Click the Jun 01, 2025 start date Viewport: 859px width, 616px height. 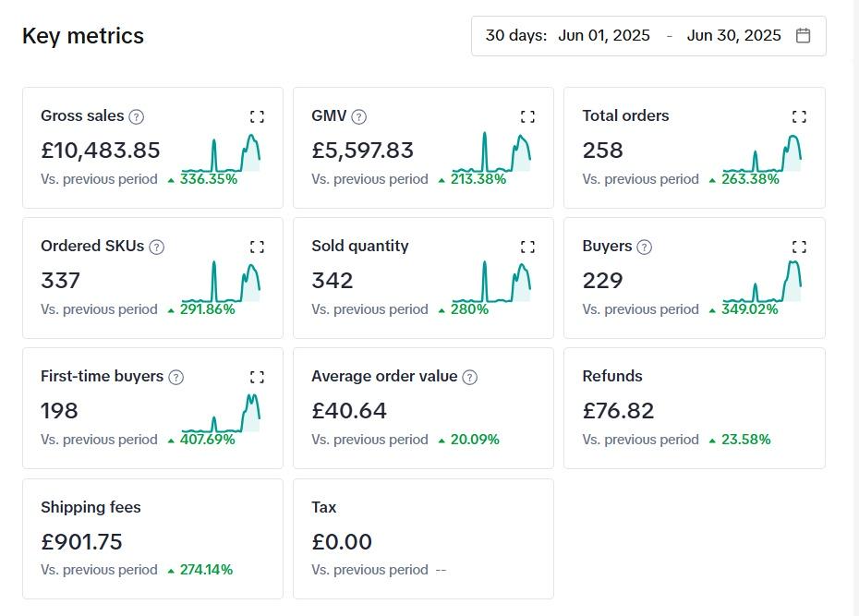point(604,36)
